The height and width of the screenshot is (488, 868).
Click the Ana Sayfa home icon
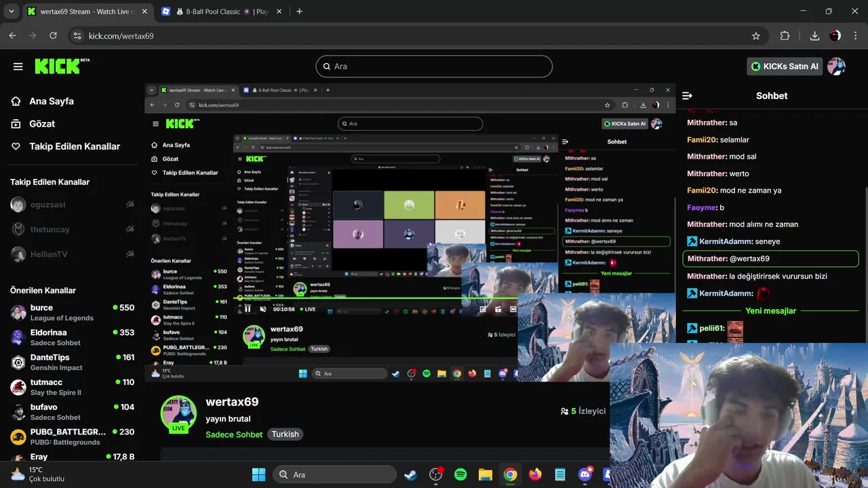pyautogui.click(x=16, y=101)
